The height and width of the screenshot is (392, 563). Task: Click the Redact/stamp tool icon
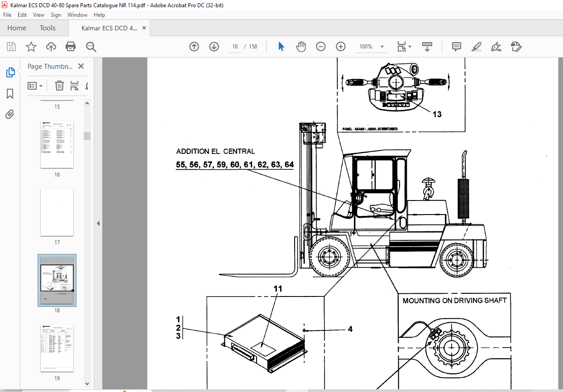coord(516,47)
